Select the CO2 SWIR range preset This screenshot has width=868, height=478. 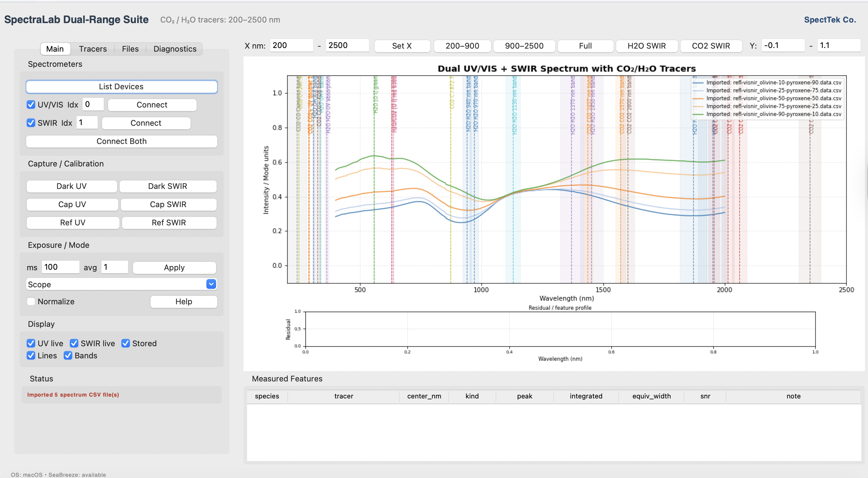click(711, 46)
